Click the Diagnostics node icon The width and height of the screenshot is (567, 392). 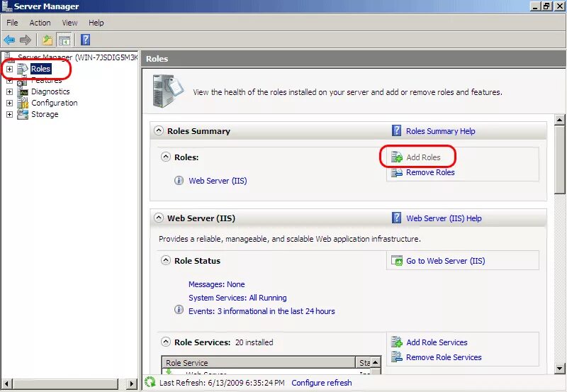(x=23, y=92)
